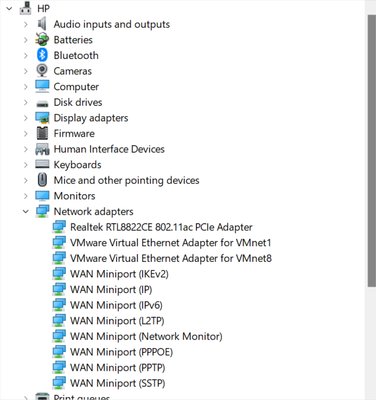Select the Monitors label
Viewport: 376px width, 400px height.
click(74, 196)
